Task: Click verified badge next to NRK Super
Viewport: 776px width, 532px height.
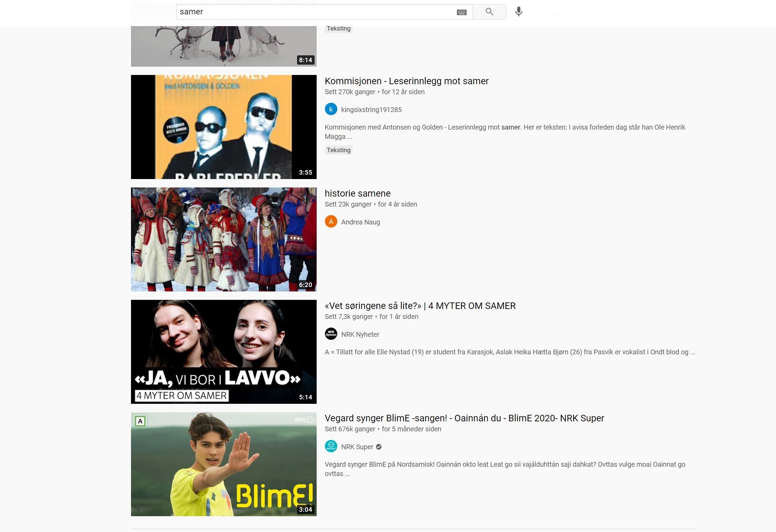Action: pos(379,447)
